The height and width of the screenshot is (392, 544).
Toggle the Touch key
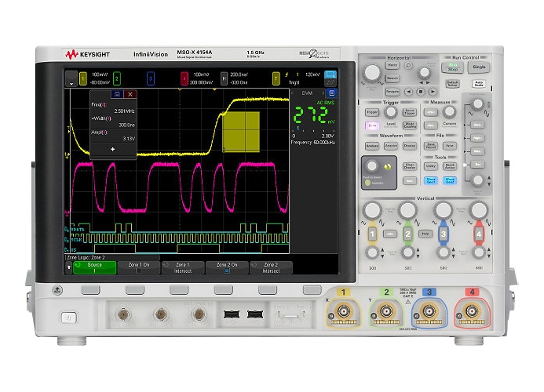[x=410, y=180]
